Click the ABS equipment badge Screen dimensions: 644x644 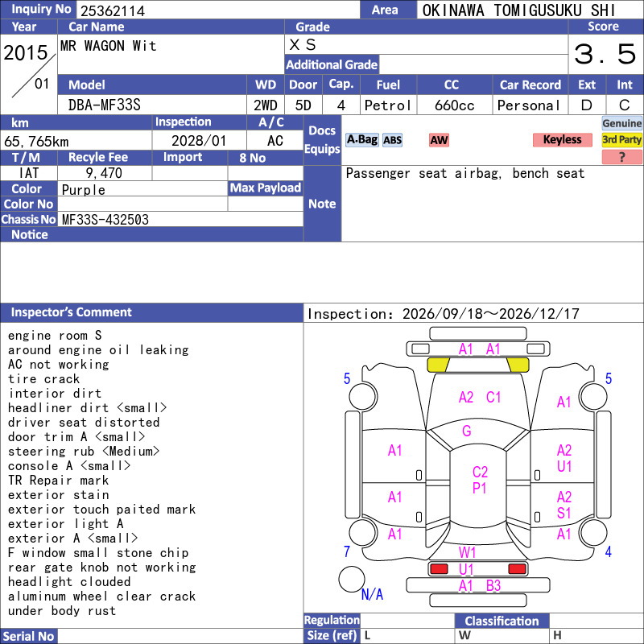coord(392,140)
